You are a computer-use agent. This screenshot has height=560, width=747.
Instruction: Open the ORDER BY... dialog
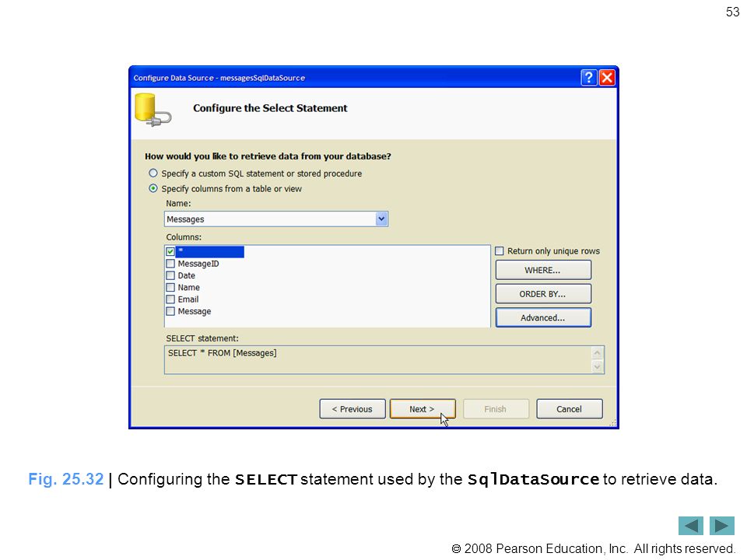[543, 294]
